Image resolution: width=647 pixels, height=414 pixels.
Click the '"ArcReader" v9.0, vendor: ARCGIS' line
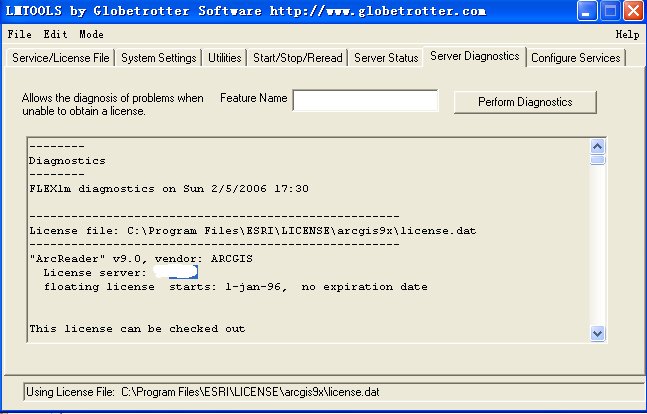[141, 259]
